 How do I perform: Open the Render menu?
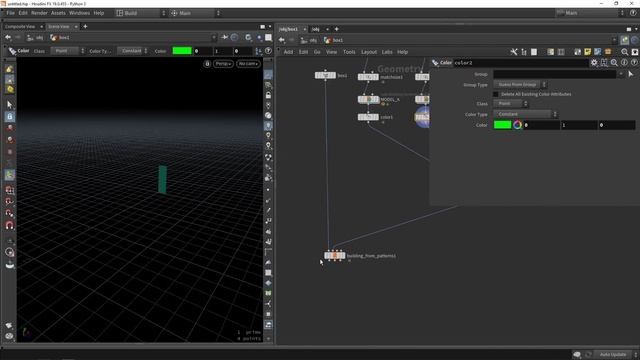point(39,13)
